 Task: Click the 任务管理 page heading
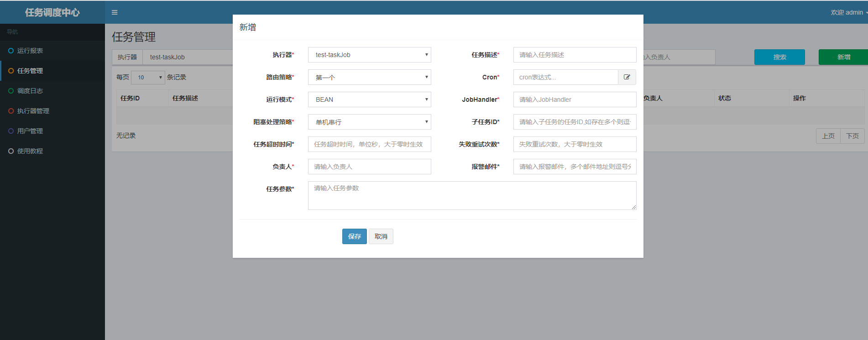pyautogui.click(x=134, y=37)
